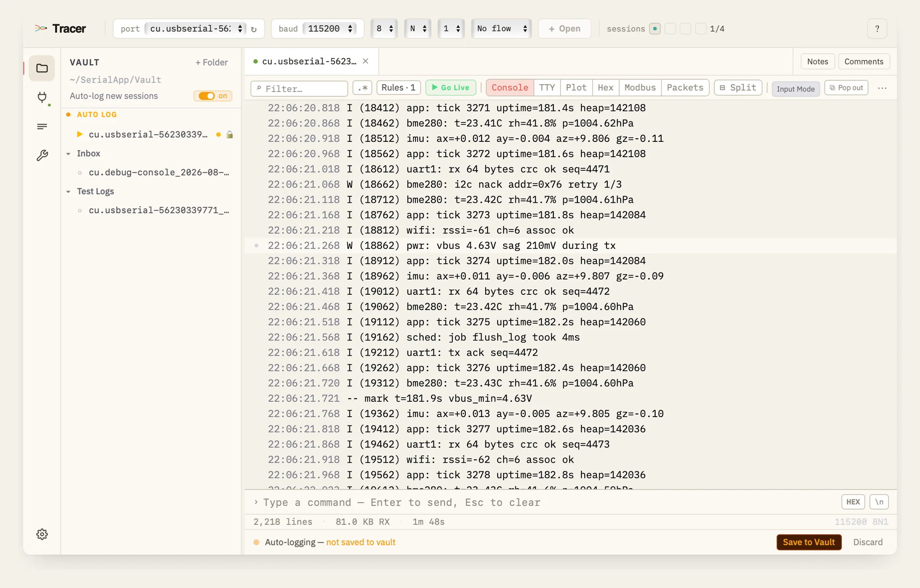Screen dimensions: 920x588
Task: Click the Split view button
Action: coord(738,88)
